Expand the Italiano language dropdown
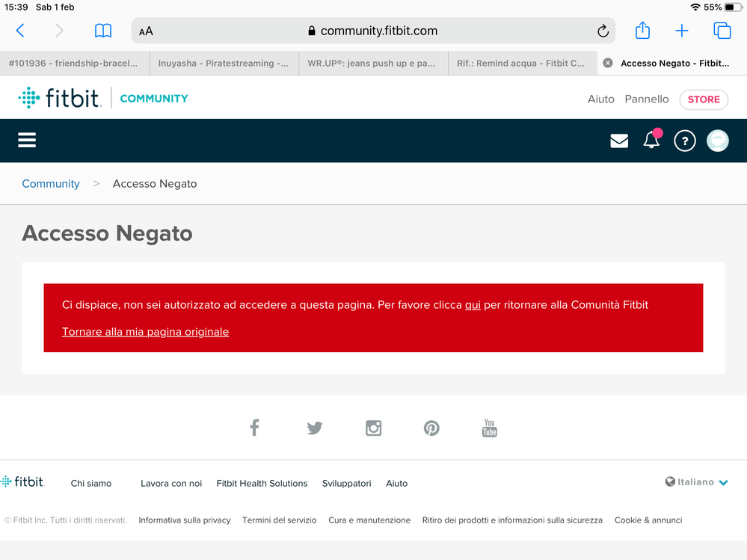The height and width of the screenshot is (560, 747). [697, 482]
